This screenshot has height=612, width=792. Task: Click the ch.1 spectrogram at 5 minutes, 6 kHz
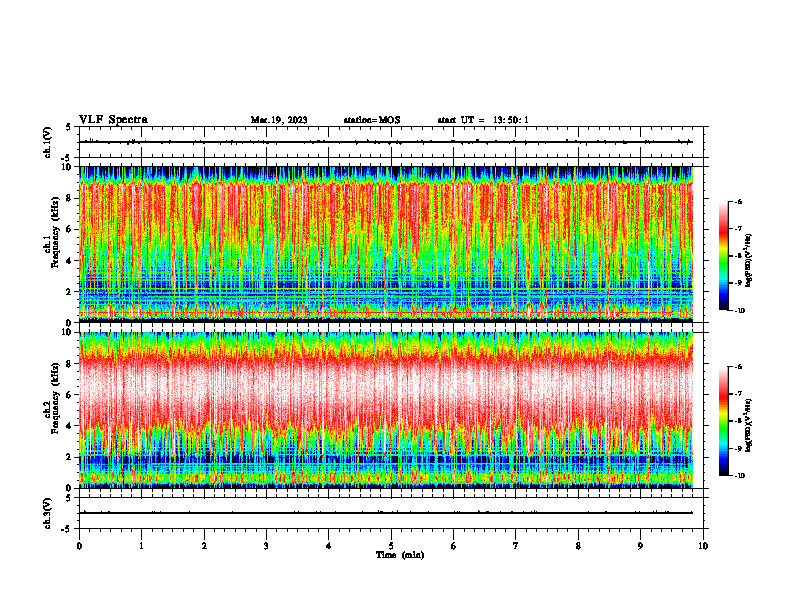click(x=391, y=229)
